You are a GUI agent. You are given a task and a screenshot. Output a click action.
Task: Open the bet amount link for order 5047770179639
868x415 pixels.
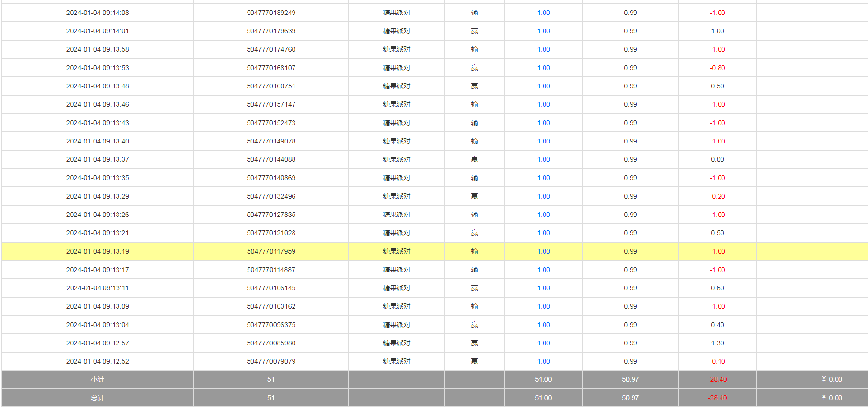coord(543,31)
